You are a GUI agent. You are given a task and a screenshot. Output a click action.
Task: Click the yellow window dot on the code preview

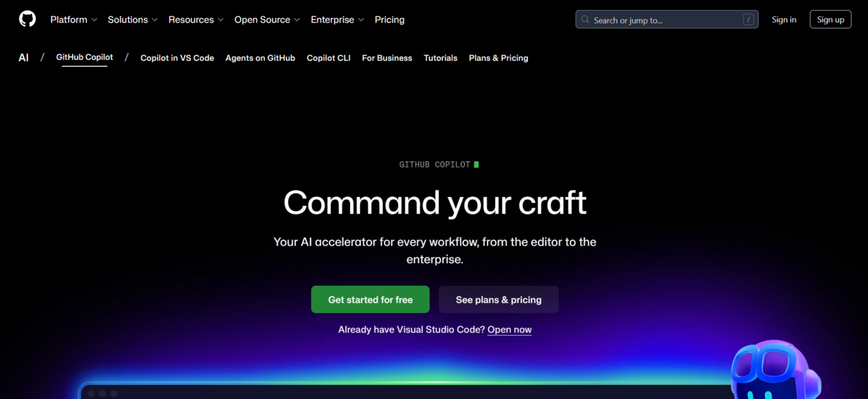pos(103,394)
